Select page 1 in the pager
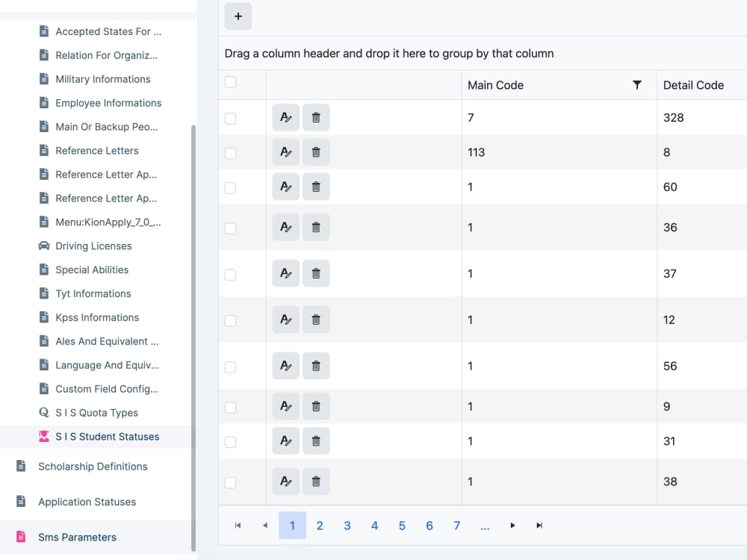 (293, 526)
